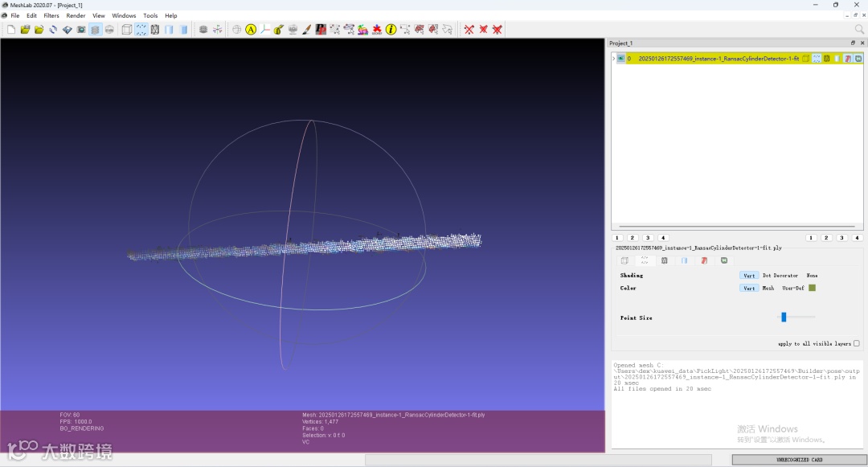
Task: Create a new empty project from toolbar
Action: [11, 29]
